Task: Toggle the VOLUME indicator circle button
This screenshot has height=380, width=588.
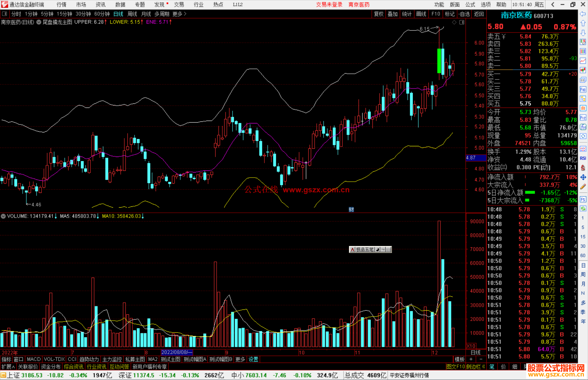Action: [x=3, y=216]
